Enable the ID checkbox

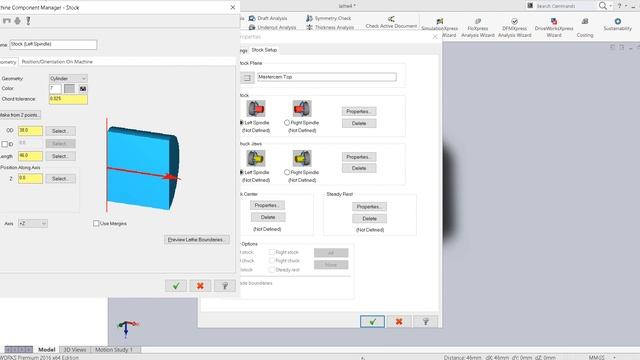pos(4,144)
